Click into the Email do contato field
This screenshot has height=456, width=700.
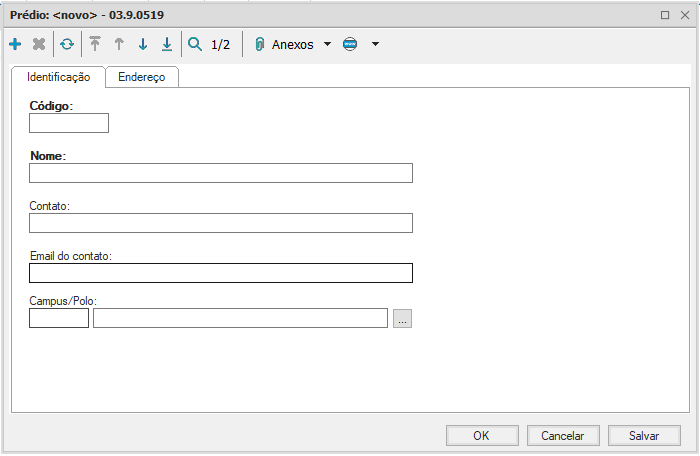pos(220,273)
